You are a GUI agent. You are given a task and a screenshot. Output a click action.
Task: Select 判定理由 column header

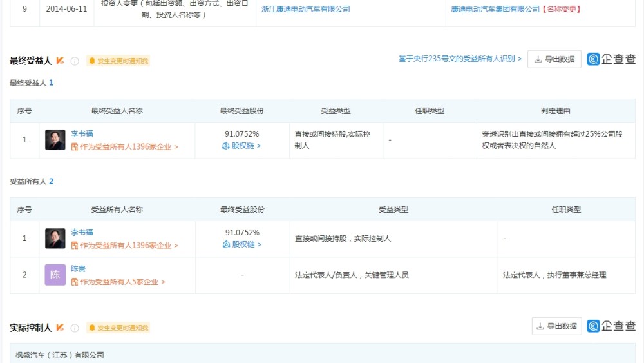coord(555,111)
